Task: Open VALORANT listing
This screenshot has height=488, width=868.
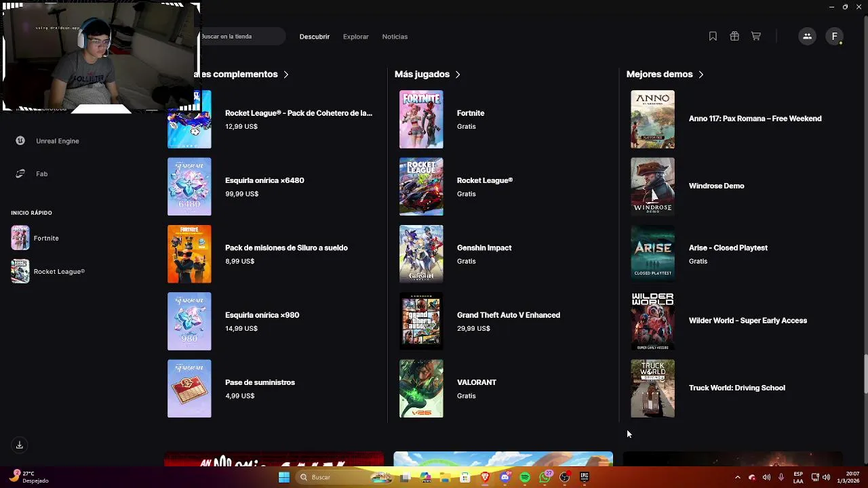Action: [477, 382]
